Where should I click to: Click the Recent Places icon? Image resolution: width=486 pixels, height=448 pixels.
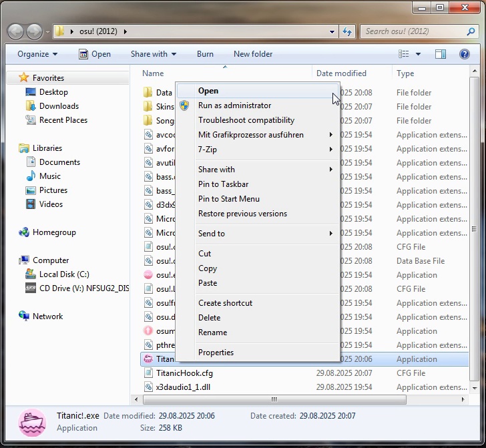31,120
